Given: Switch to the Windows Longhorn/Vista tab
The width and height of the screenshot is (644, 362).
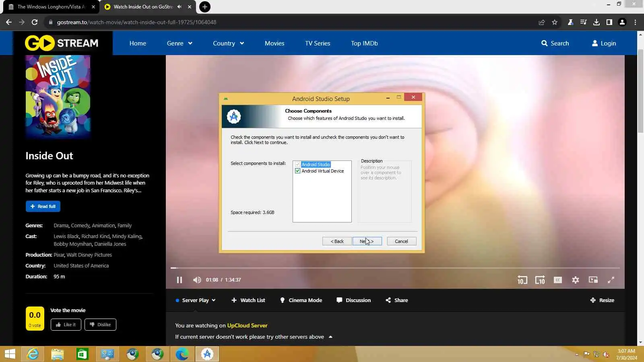Looking at the screenshot, I should click(x=52, y=7).
